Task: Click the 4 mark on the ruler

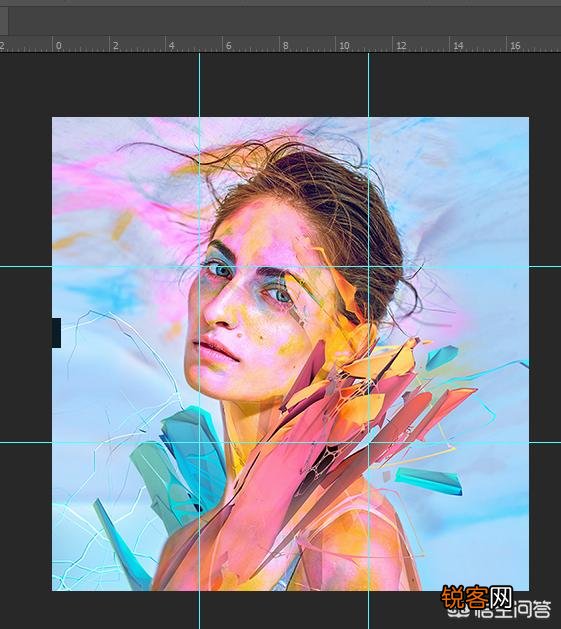Action: [172, 46]
